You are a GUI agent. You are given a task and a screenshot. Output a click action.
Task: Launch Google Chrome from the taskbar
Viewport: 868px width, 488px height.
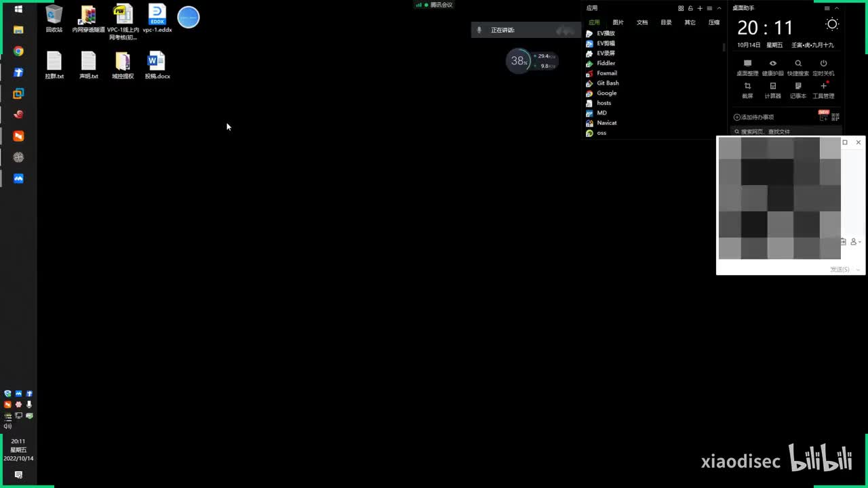(18, 51)
